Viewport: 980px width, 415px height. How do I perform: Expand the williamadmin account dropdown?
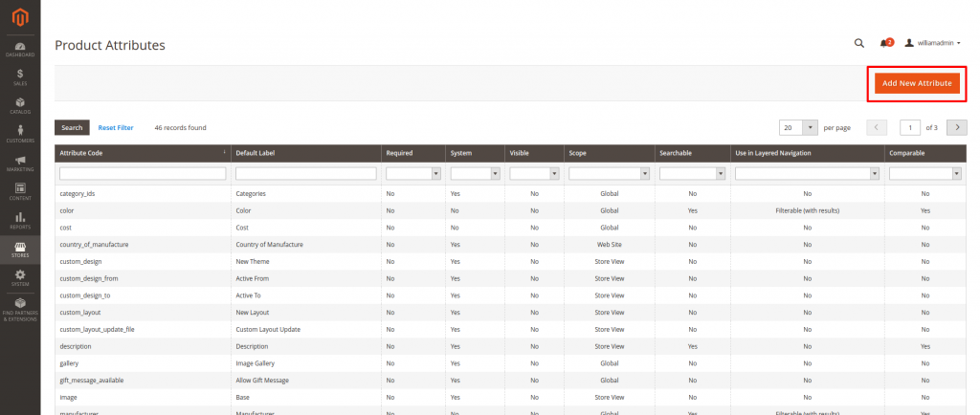click(x=933, y=43)
